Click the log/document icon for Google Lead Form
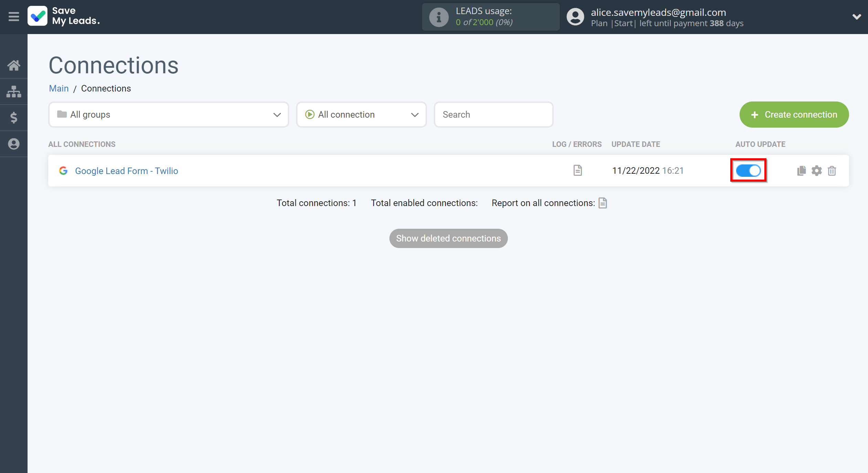The image size is (868, 473). (577, 170)
